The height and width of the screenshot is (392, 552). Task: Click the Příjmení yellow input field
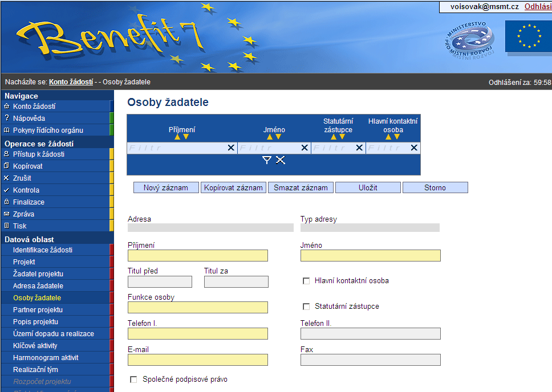tap(198, 255)
